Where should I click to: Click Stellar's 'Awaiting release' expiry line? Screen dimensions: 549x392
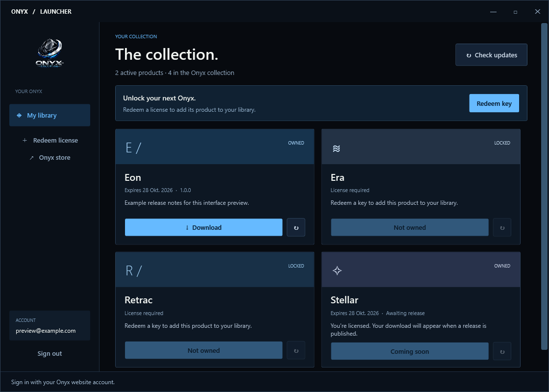tap(377, 313)
